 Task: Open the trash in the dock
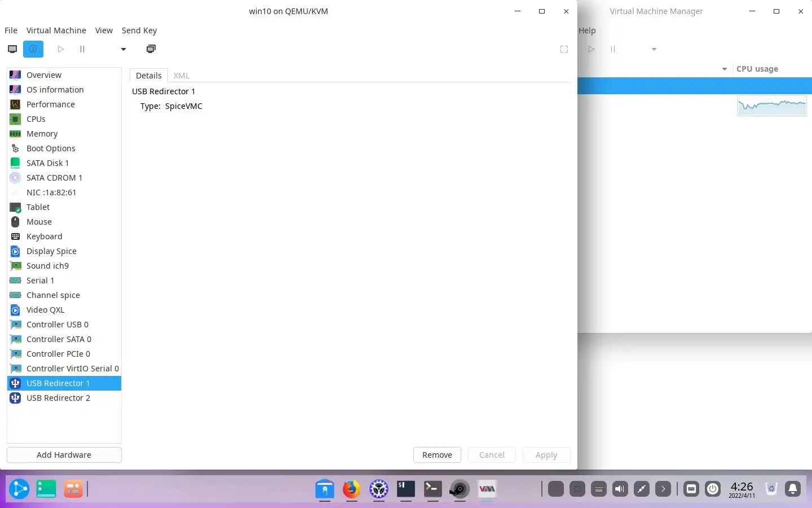(x=771, y=489)
